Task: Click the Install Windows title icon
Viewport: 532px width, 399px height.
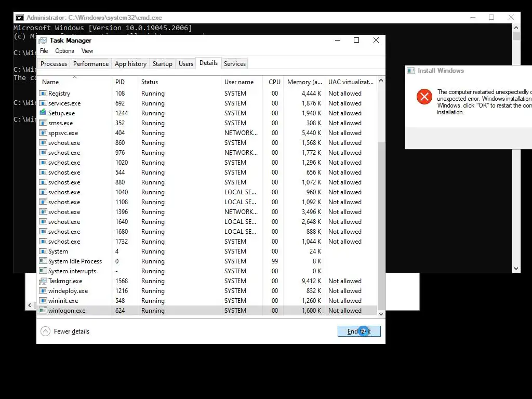Action: tap(411, 71)
